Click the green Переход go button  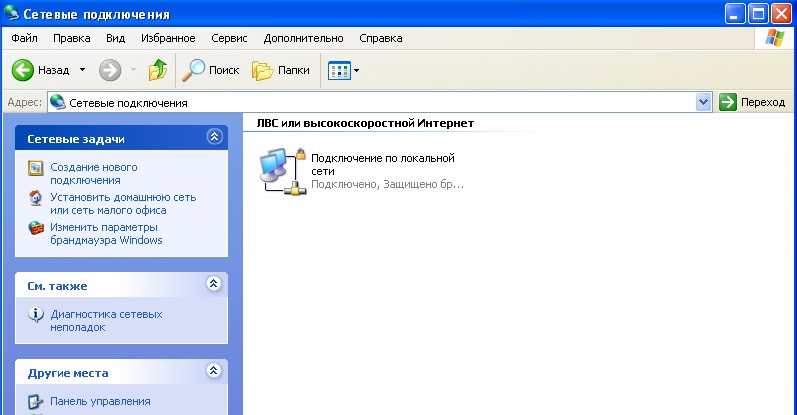pos(753,102)
